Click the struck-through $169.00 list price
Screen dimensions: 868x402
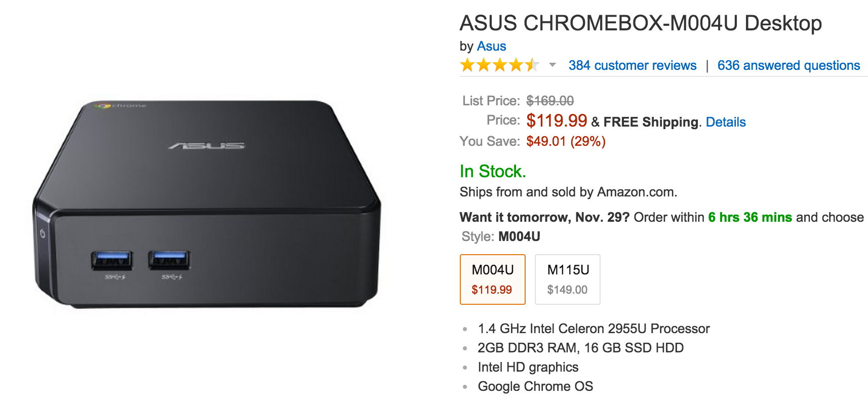coord(549,101)
